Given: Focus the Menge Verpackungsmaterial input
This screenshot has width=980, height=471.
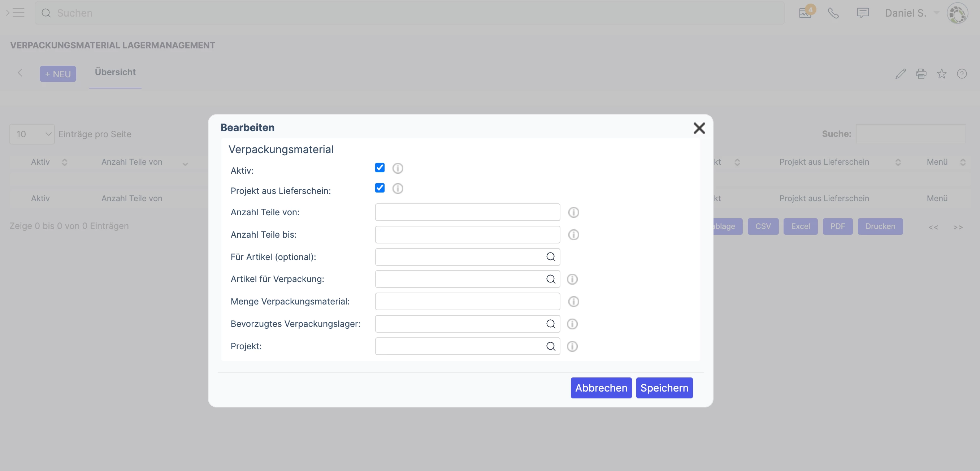Looking at the screenshot, I should click(x=467, y=302).
